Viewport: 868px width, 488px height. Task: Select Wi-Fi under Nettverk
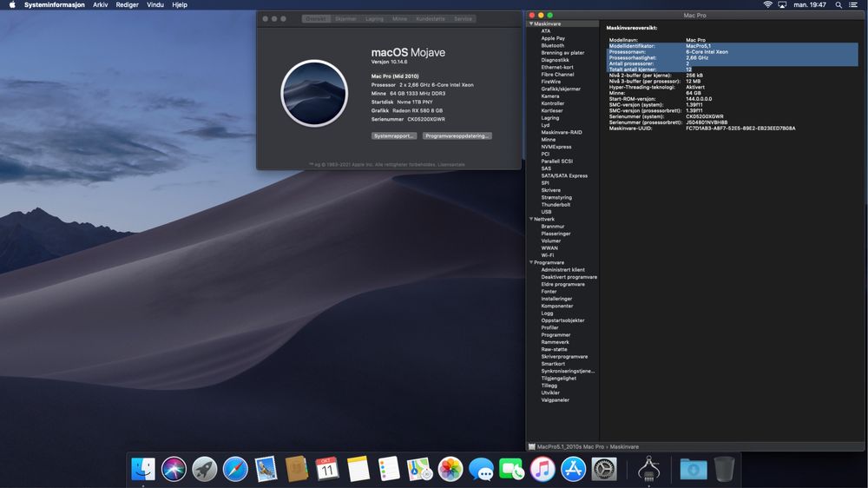548,255
